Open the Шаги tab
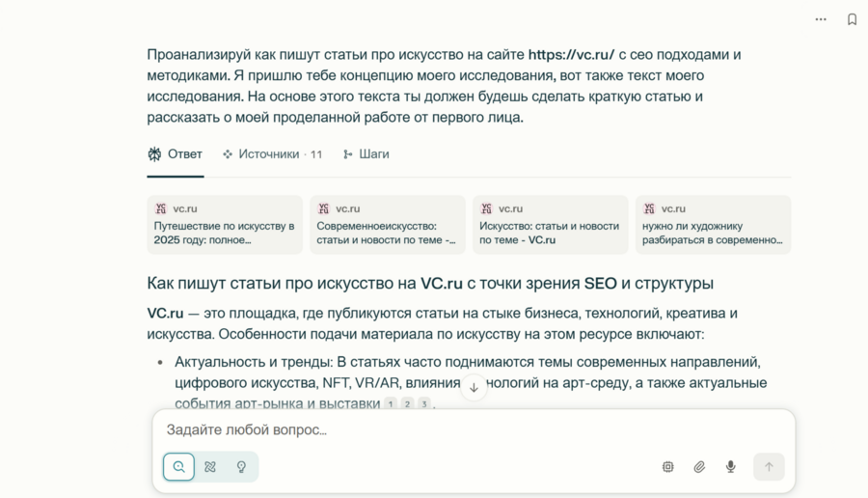The image size is (868, 498). pos(366,154)
